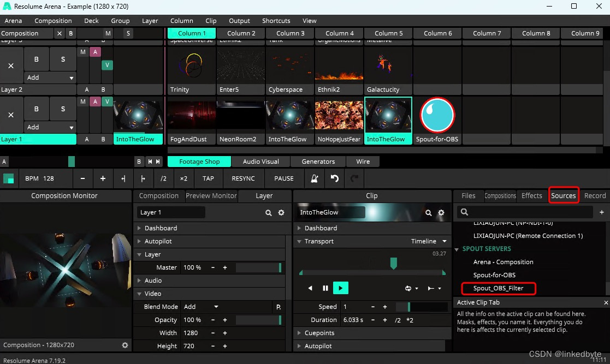Add a source with the plus icon
Screen dimensions: 610x364
click(601, 212)
